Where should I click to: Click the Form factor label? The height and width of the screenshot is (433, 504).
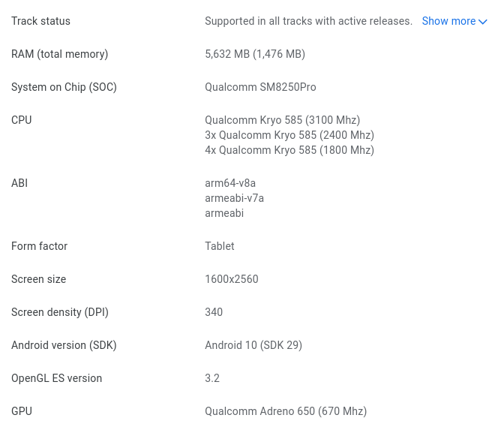coord(39,246)
